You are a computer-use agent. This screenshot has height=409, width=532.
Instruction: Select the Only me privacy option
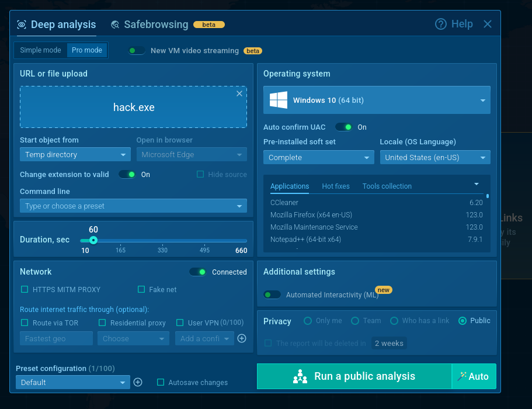pos(308,321)
